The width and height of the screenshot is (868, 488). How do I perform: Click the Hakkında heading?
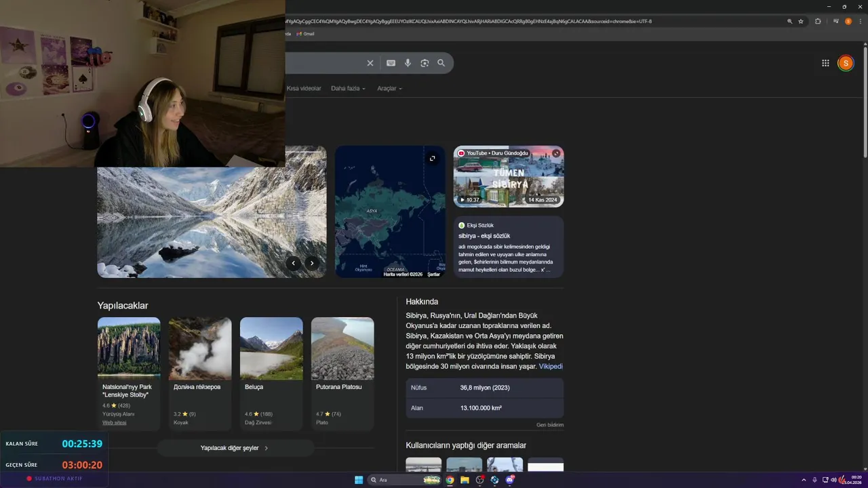(x=422, y=302)
